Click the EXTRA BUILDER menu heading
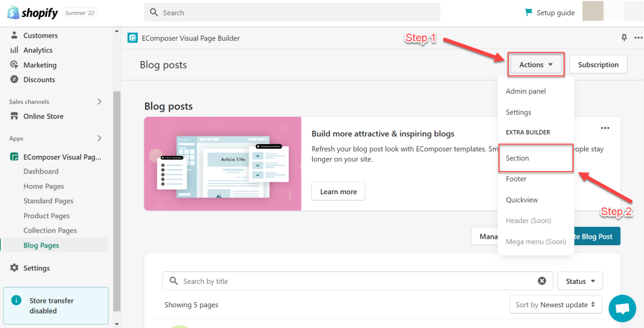This screenshot has height=328, width=644. pyautogui.click(x=528, y=132)
